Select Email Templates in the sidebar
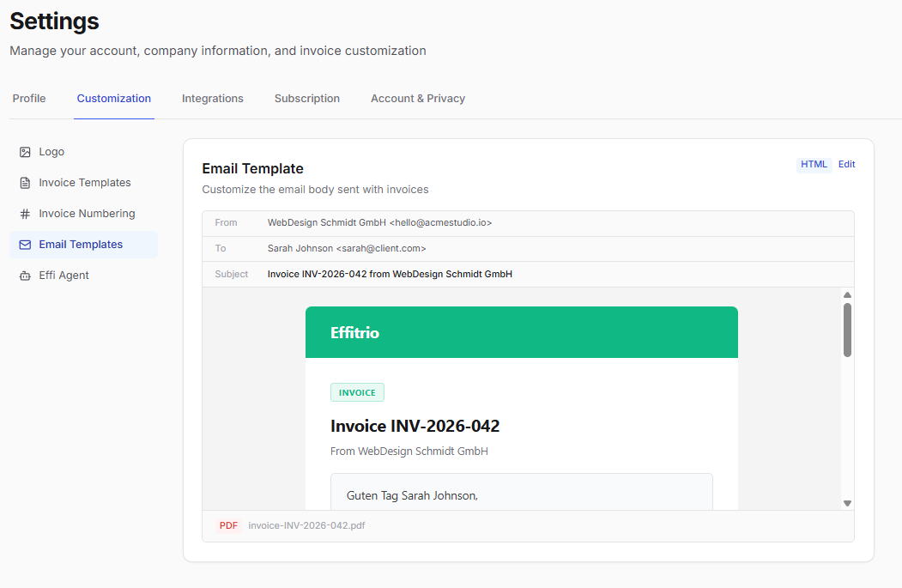 [x=83, y=245]
